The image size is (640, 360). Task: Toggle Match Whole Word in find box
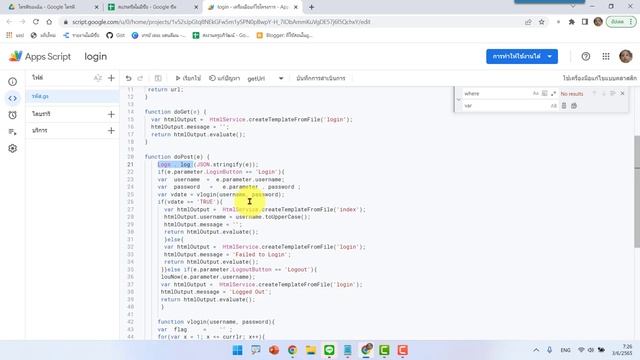(544, 93)
